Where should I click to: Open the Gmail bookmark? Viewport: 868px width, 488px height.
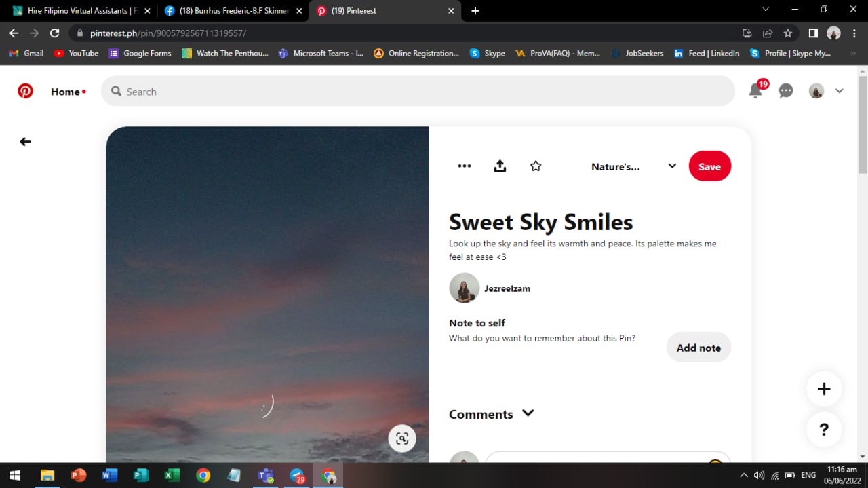[x=26, y=53]
